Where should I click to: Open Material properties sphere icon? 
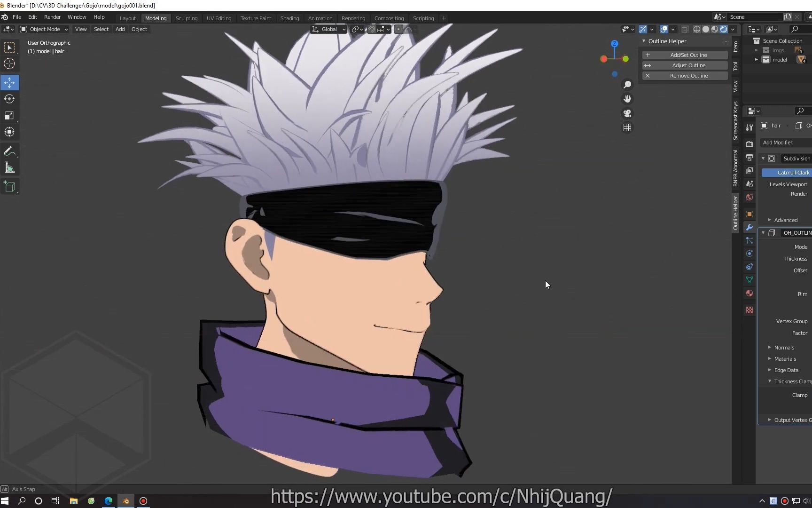tap(750, 293)
